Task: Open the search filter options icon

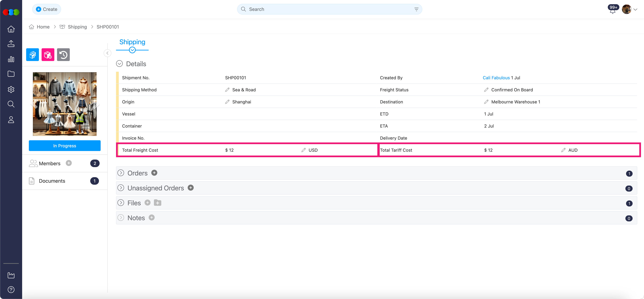Action: [x=416, y=9]
